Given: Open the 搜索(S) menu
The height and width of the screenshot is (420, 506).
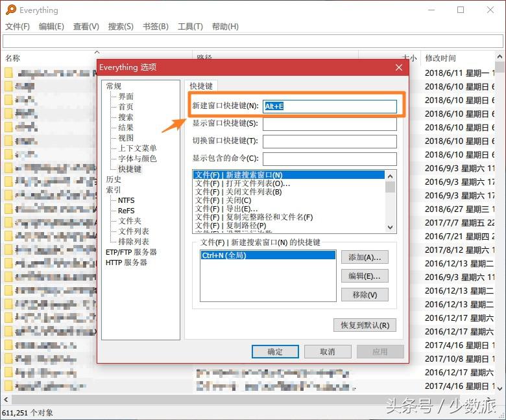Looking at the screenshot, I should tap(121, 27).
